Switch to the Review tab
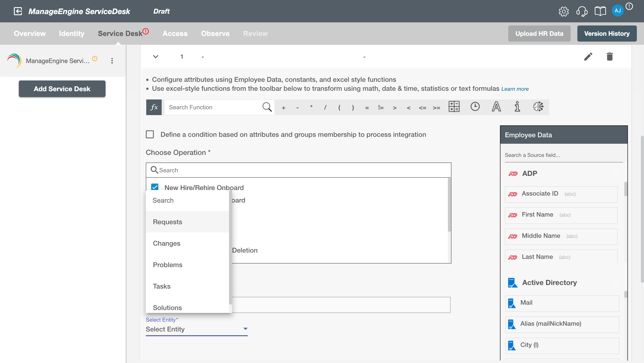The image size is (644, 363). click(256, 34)
